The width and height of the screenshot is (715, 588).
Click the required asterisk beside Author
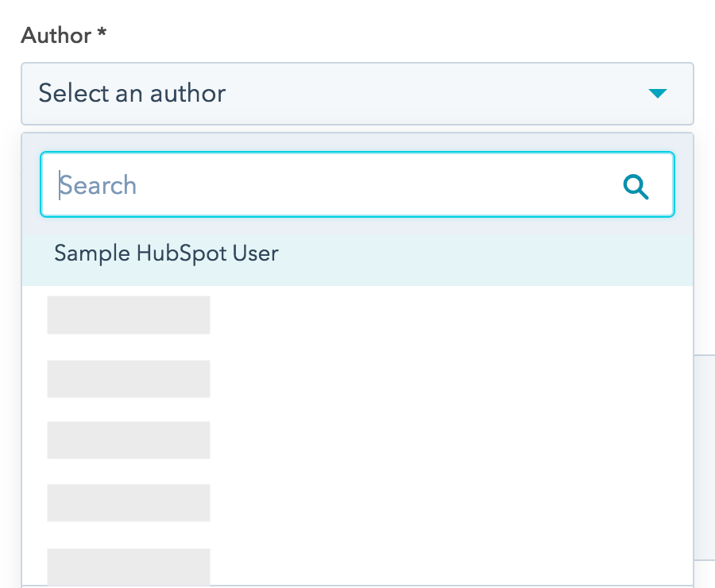click(x=102, y=32)
